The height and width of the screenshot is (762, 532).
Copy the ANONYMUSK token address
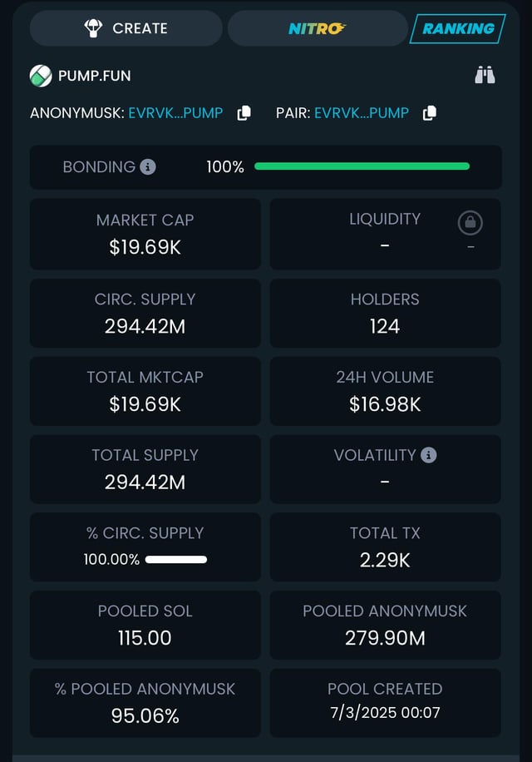[x=244, y=113]
